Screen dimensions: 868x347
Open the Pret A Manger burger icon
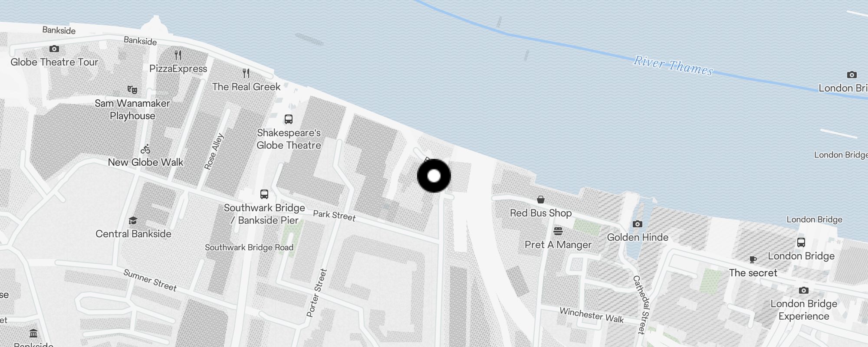(x=558, y=231)
